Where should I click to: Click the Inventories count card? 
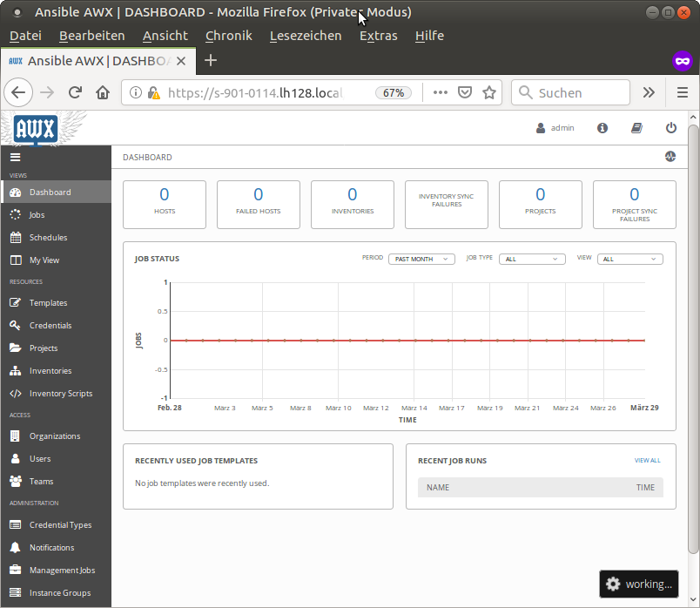pyautogui.click(x=353, y=205)
